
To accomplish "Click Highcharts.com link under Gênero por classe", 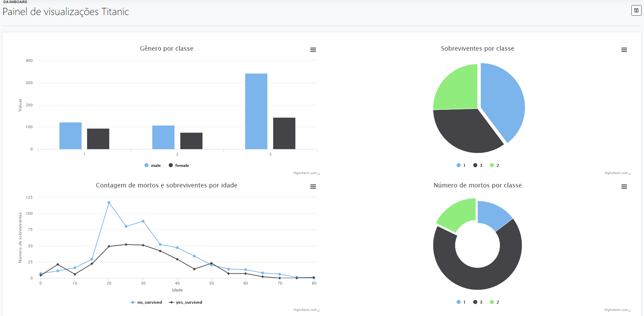I will pyautogui.click(x=305, y=173).
